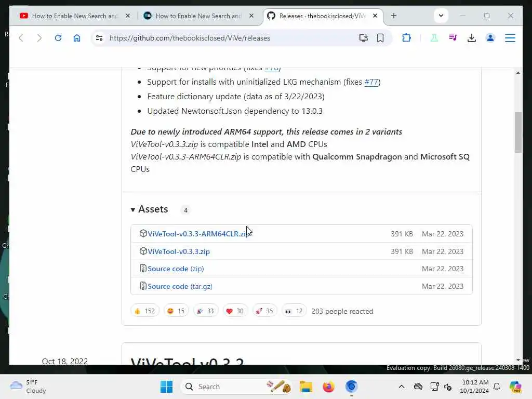Click the scrollbar up arrow
Viewport: 532px width, 399px height.
click(x=518, y=73)
